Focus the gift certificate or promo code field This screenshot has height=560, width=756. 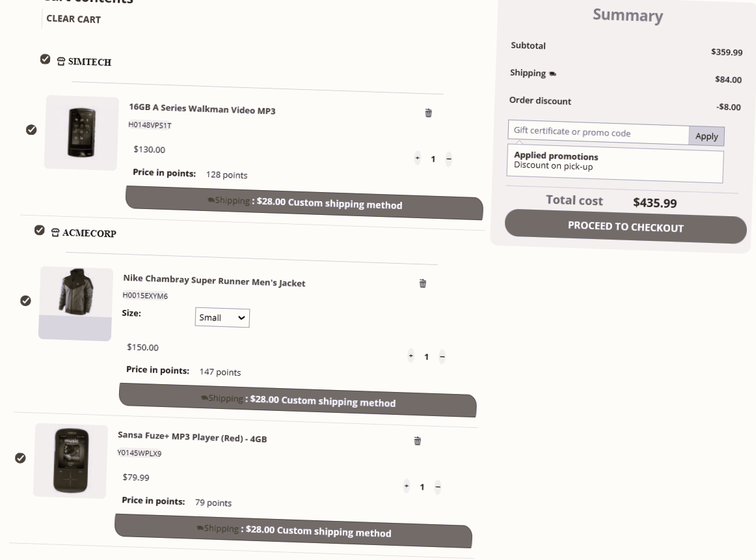click(597, 132)
